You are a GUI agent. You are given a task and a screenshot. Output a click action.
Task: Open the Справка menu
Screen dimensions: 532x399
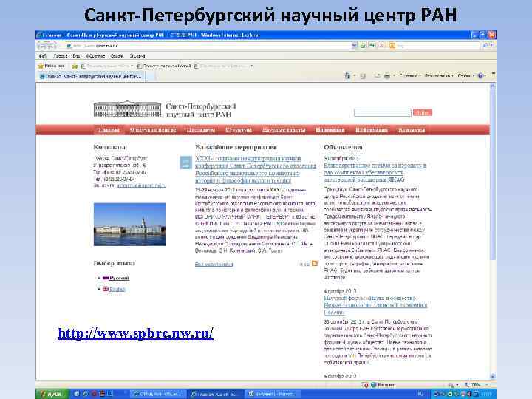point(137,56)
